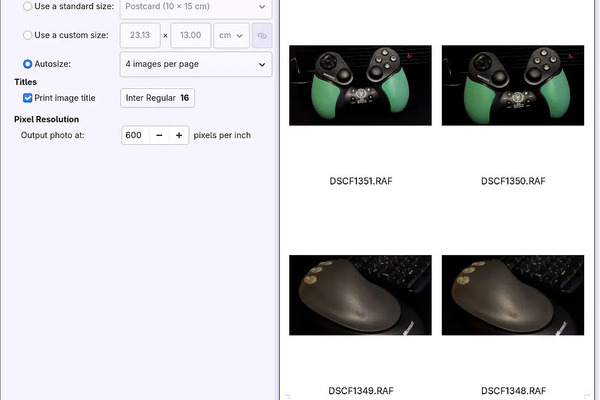
Task: Click the aspect ratio link icon
Action: [x=262, y=36]
